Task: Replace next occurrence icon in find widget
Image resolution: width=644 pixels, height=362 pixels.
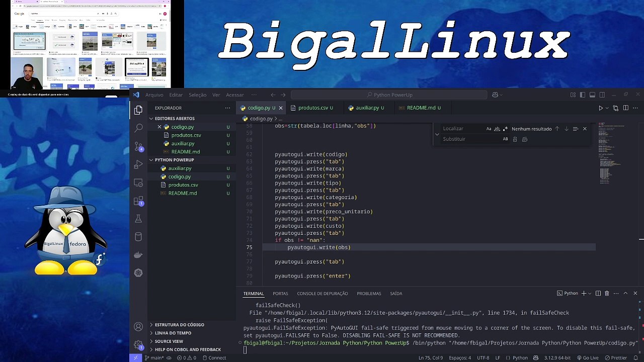Action: (x=515, y=139)
